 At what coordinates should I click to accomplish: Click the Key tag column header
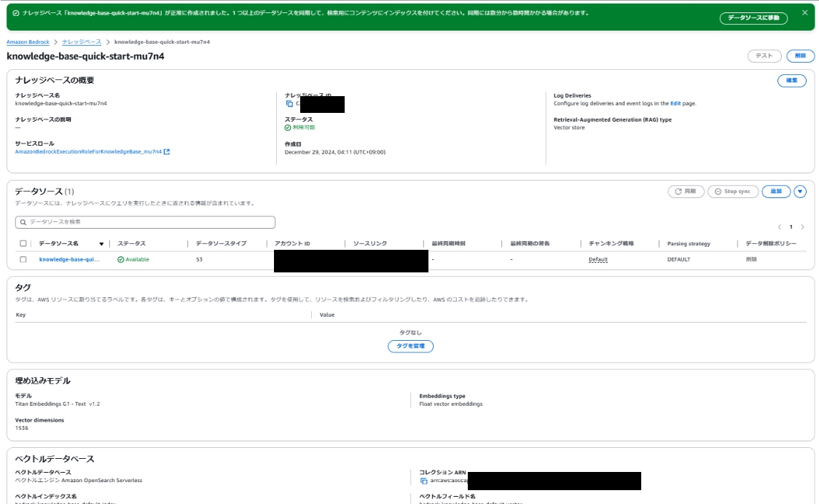click(x=21, y=315)
